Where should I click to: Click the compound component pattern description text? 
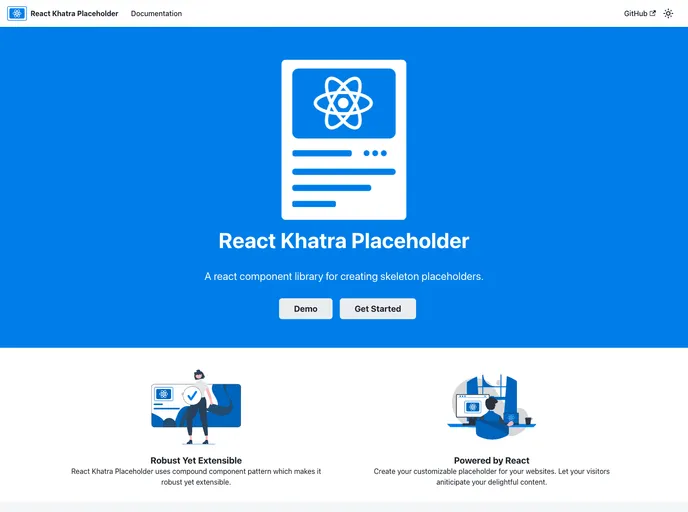[x=196, y=476]
